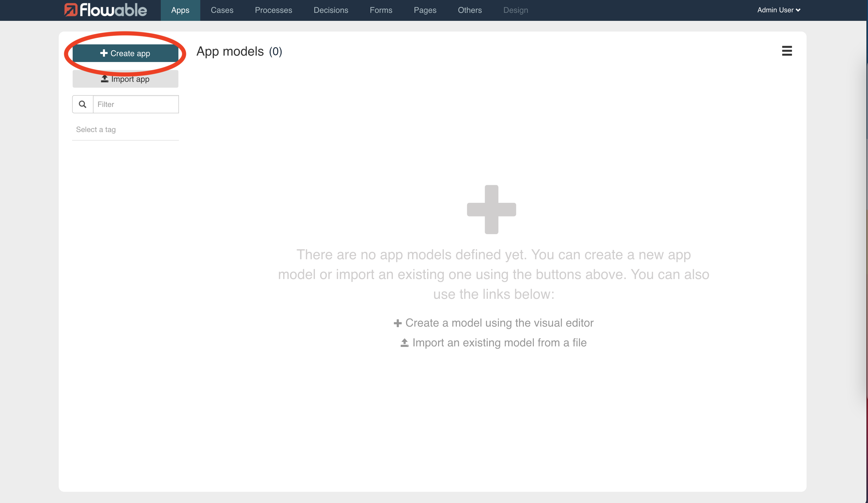Navigate to the Pages section

click(x=425, y=10)
